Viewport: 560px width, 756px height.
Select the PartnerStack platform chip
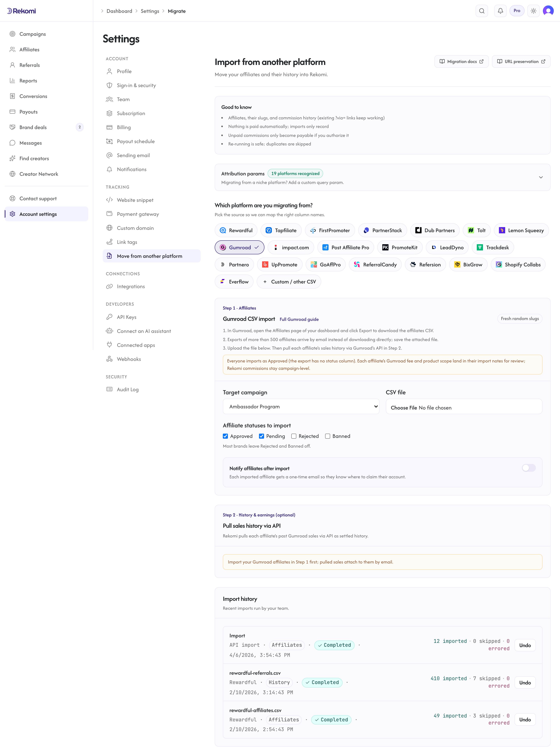tap(382, 230)
